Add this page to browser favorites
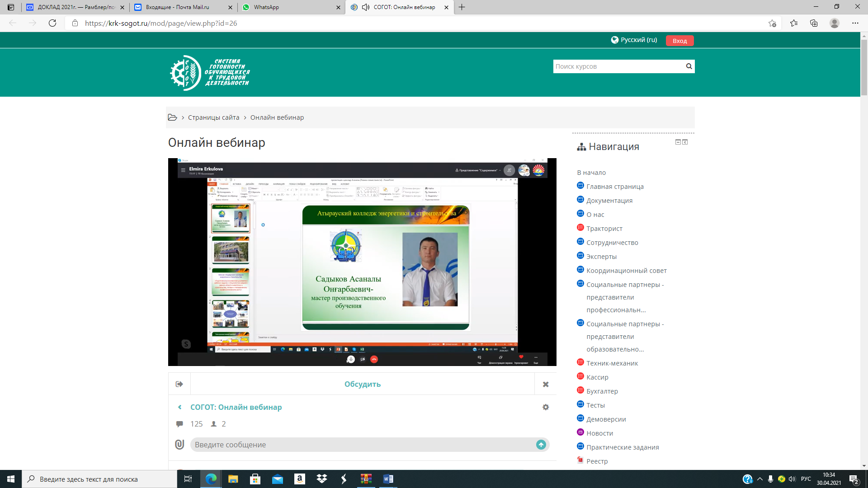This screenshot has width=868, height=488. (x=772, y=23)
